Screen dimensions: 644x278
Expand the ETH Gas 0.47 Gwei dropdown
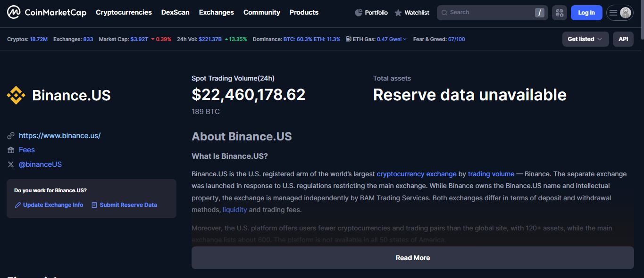(x=392, y=39)
